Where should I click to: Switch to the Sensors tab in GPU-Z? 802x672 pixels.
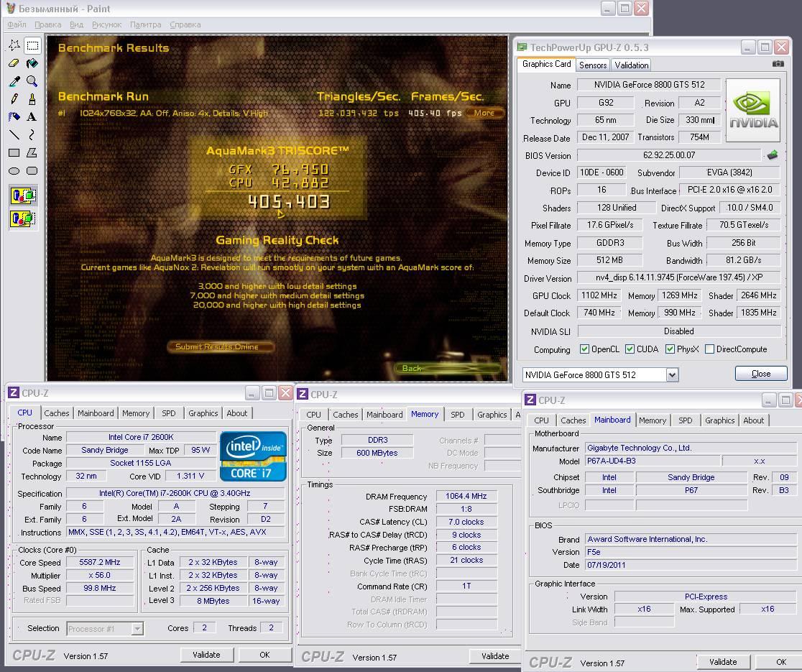click(x=593, y=65)
